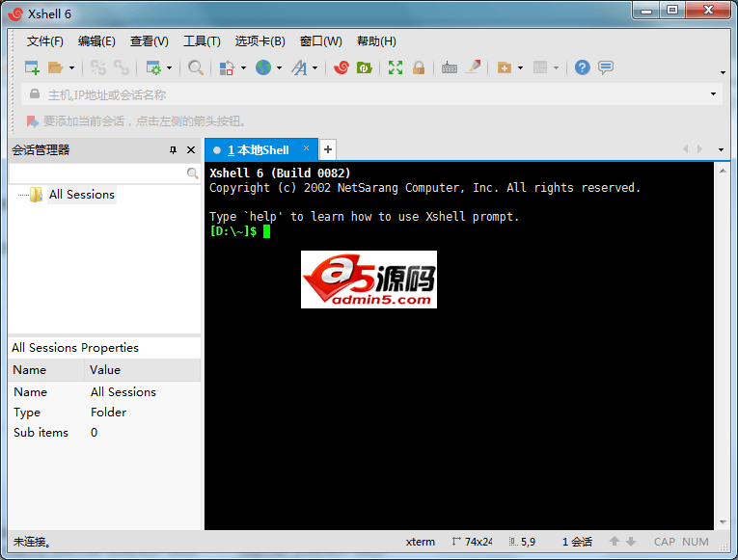Click the highlight marker pen icon

[x=474, y=67]
